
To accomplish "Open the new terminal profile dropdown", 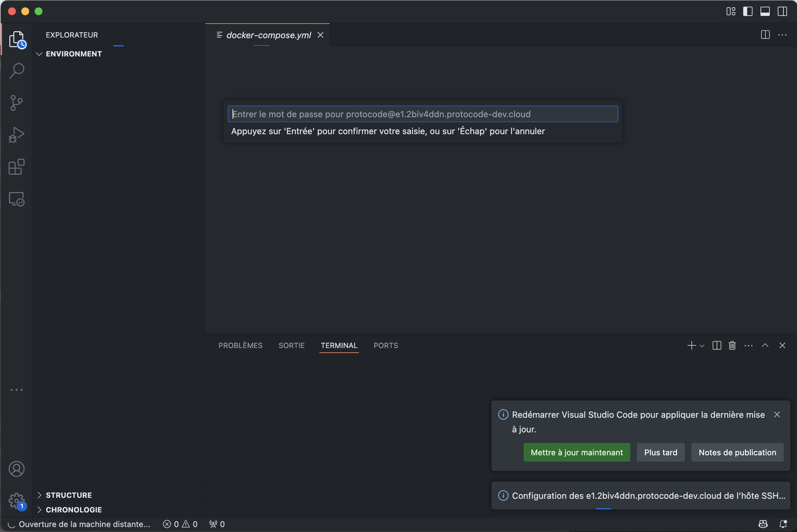I will [x=702, y=346].
